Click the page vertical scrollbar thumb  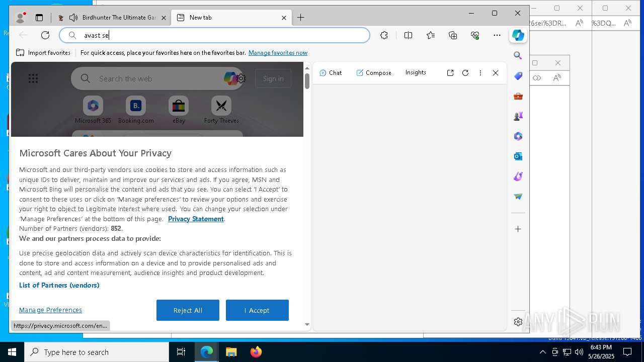(x=307, y=81)
